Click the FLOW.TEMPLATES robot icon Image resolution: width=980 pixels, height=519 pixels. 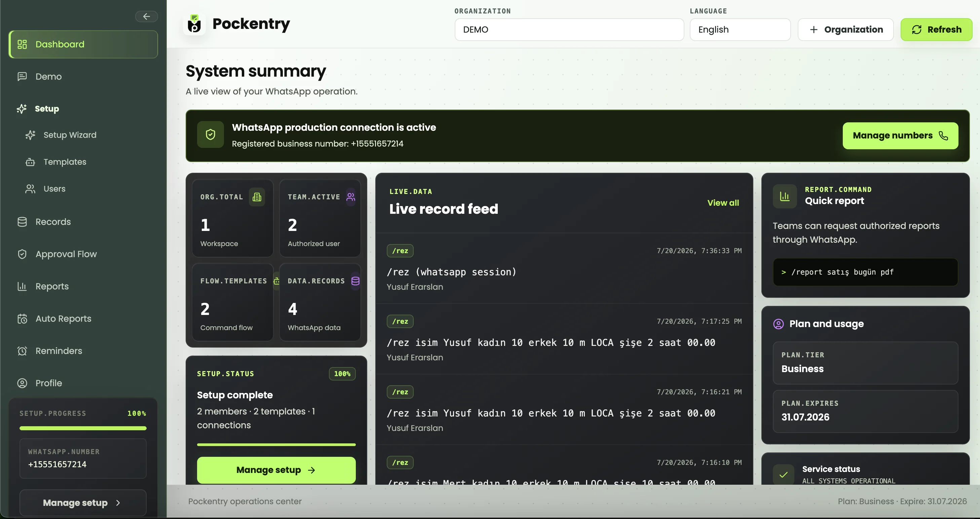click(x=276, y=281)
